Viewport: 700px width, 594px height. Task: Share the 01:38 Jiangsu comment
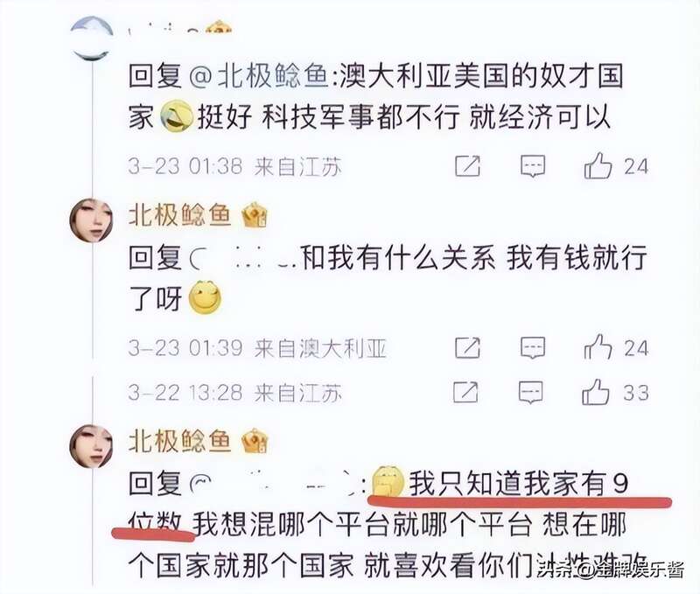(467, 166)
